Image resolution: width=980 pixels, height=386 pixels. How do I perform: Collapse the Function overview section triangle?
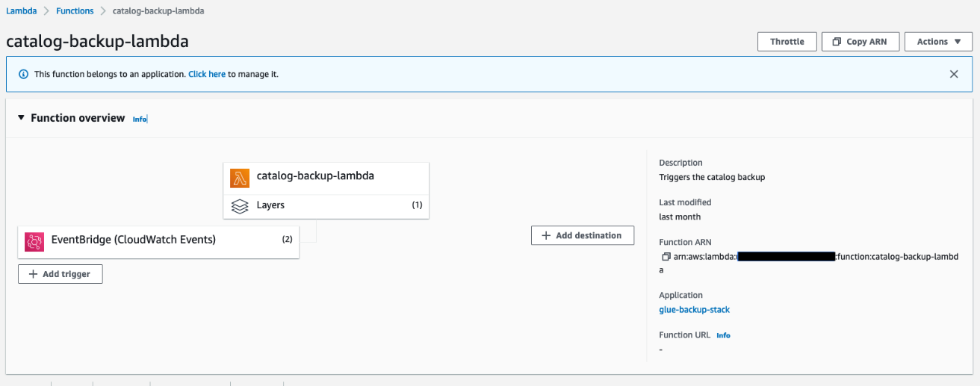(21, 118)
